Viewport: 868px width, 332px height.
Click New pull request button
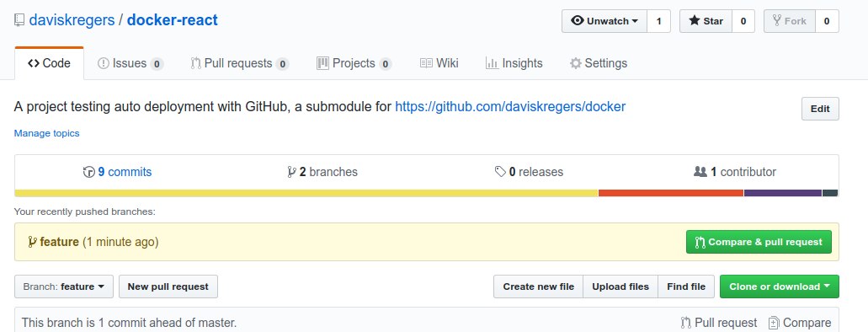(168, 286)
